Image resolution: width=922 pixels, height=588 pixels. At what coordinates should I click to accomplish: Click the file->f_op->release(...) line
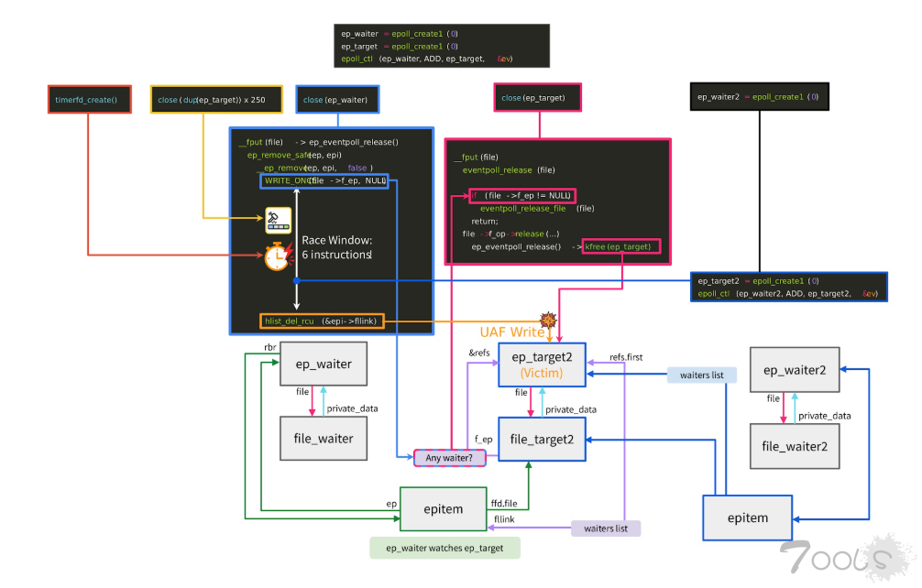click(x=510, y=234)
